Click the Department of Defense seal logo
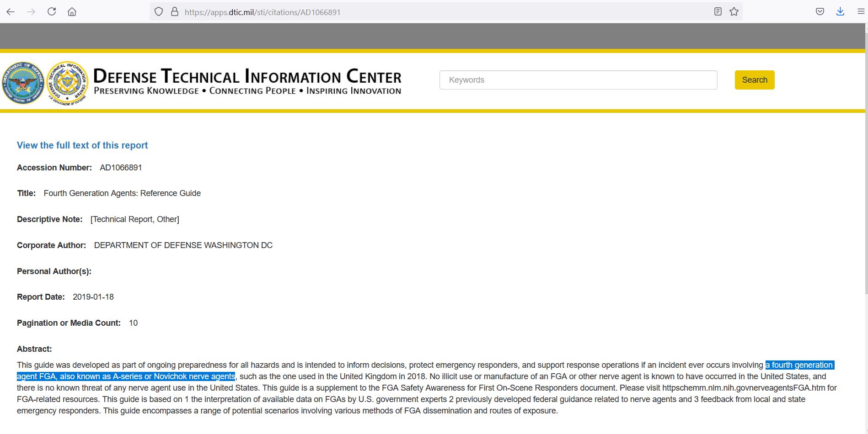This screenshot has width=868, height=434. (x=22, y=83)
